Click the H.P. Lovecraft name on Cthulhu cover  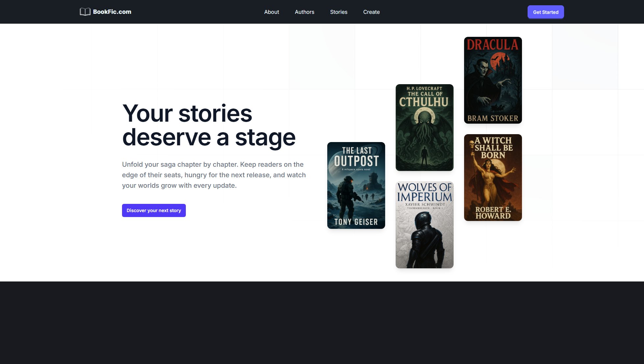click(424, 89)
